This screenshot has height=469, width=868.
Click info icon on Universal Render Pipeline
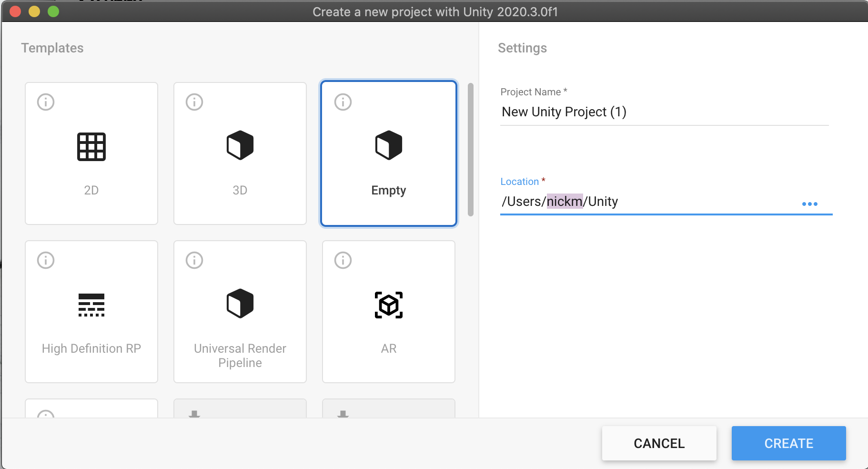pos(194,260)
